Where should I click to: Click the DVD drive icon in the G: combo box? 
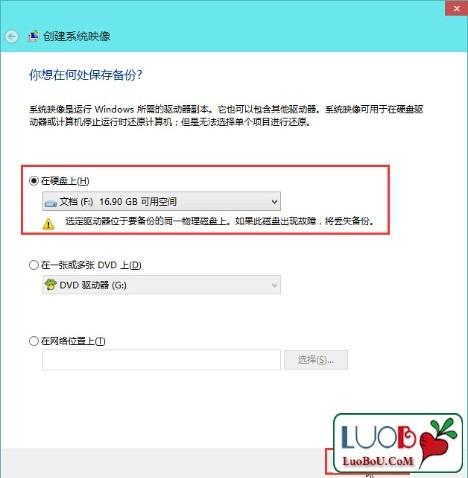pos(50,285)
